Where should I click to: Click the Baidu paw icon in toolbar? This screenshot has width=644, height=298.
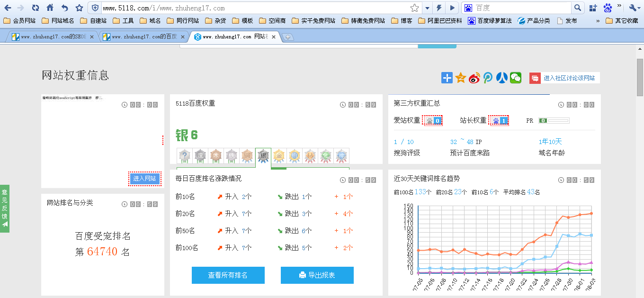608,8
